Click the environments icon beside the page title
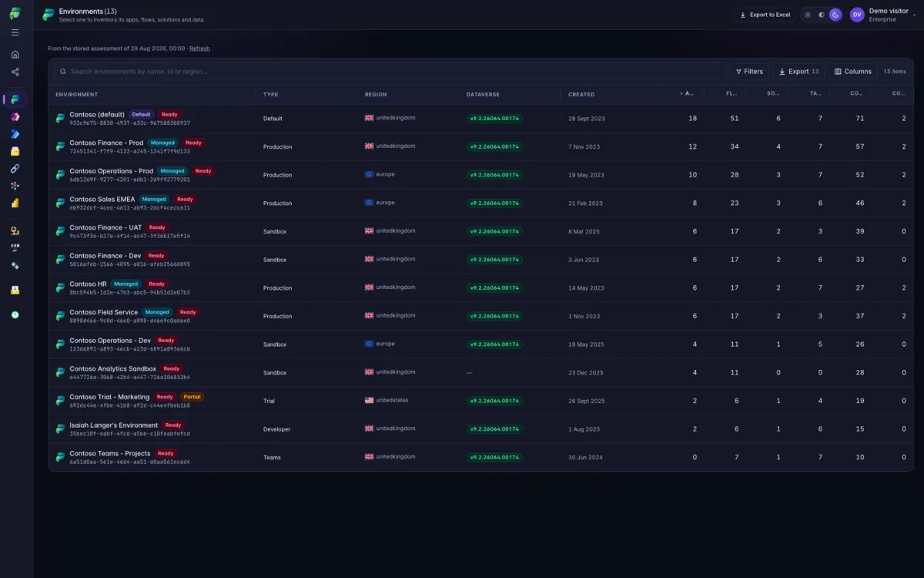Screen dimensions: 924x578 coord(49,15)
